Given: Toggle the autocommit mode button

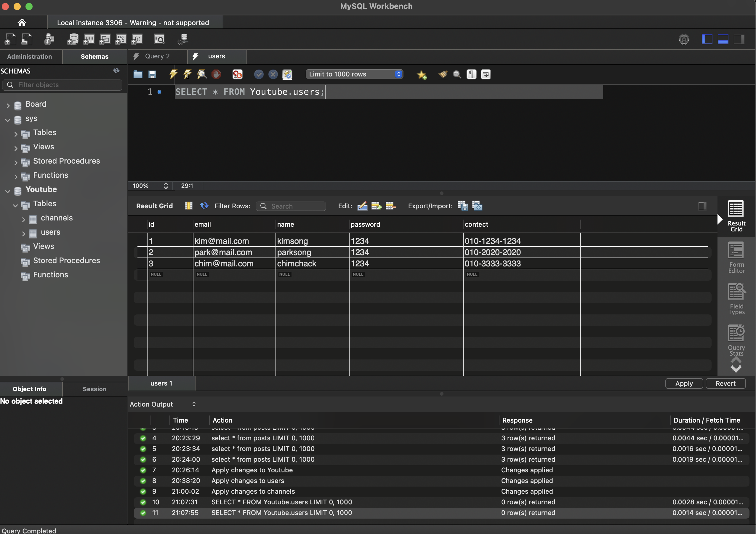Looking at the screenshot, I should pos(287,74).
